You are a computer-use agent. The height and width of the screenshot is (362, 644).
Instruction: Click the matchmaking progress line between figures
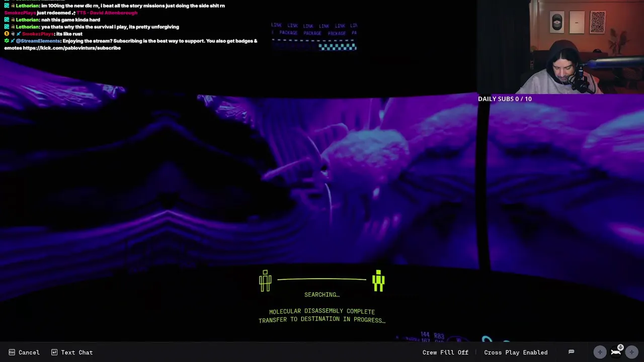(x=322, y=279)
